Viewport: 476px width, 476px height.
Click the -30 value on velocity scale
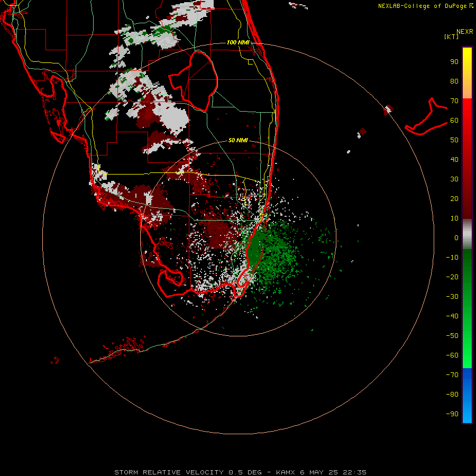[x=452, y=297]
